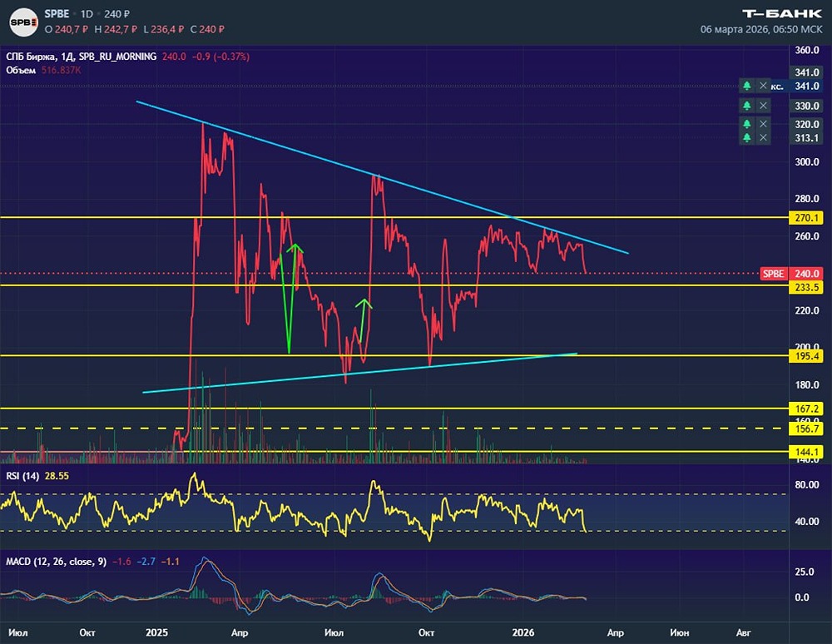Open the 1D timeframe selector

click(x=87, y=14)
